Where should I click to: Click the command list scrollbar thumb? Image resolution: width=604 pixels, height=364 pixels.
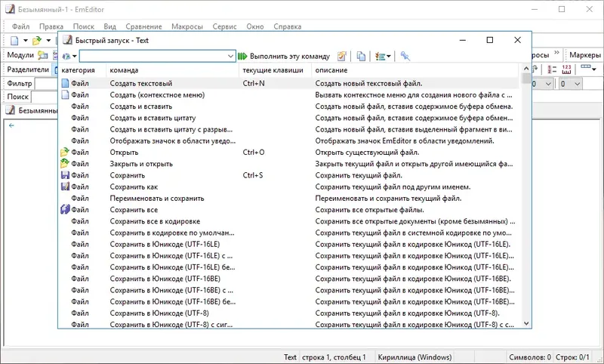pyautogui.click(x=526, y=78)
